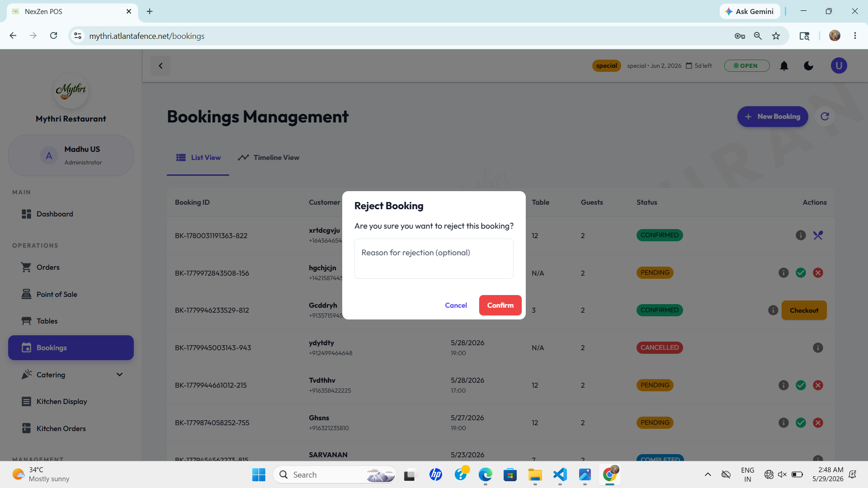Screen dimensions: 868x488
Task: Click the Status column header
Action: (x=646, y=202)
